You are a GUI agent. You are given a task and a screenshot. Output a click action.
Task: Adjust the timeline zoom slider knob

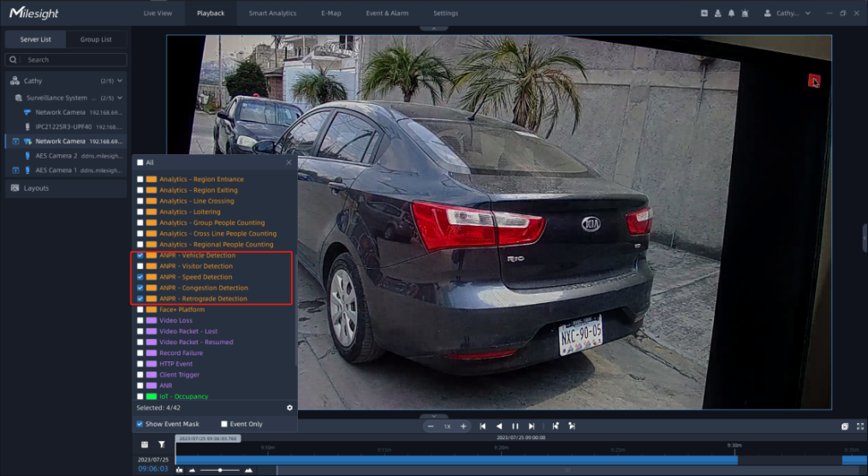pos(220,471)
